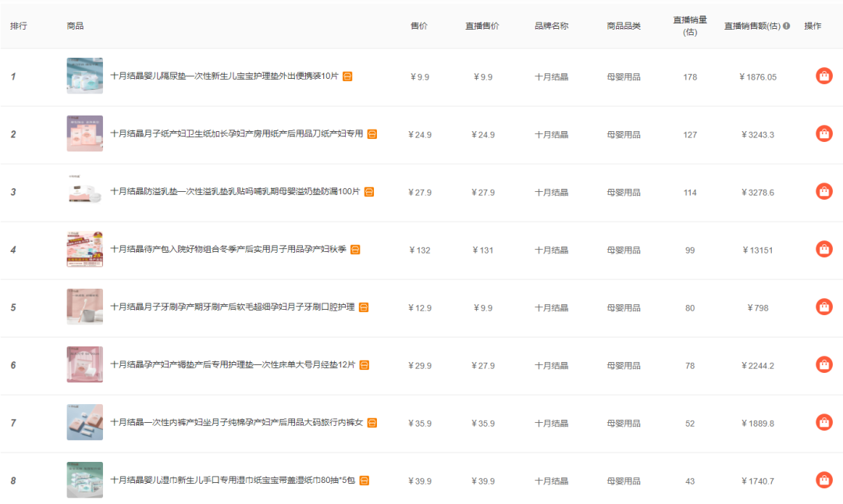Click 母婴用品 category in rank 8 row

point(624,481)
